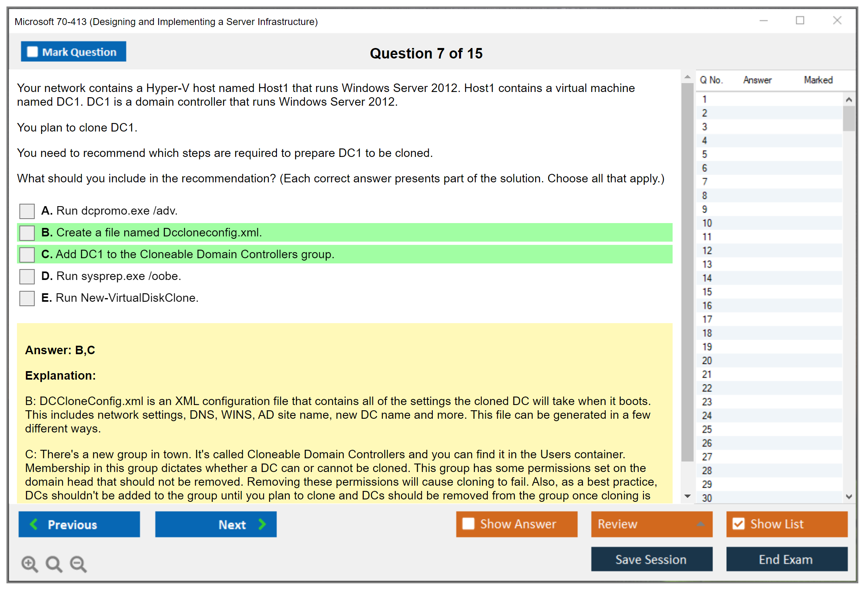Click Save Session
This screenshot has height=593, width=868.
click(x=651, y=559)
